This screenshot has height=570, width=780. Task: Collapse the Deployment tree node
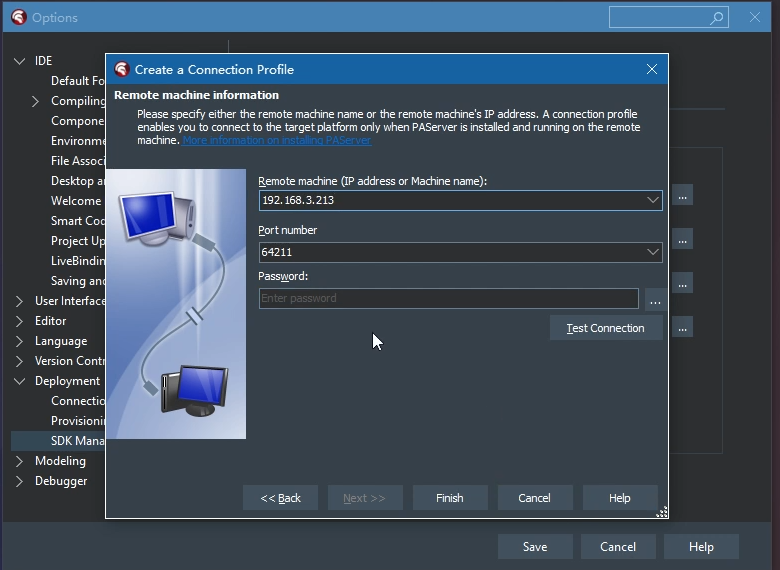coord(20,381)
